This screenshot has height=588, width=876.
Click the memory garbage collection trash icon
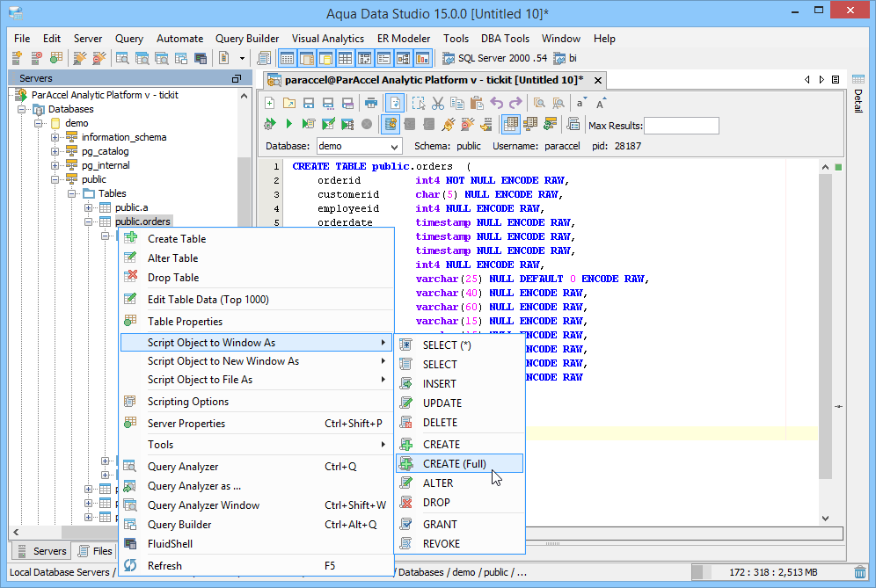click(x=860, y=572)
